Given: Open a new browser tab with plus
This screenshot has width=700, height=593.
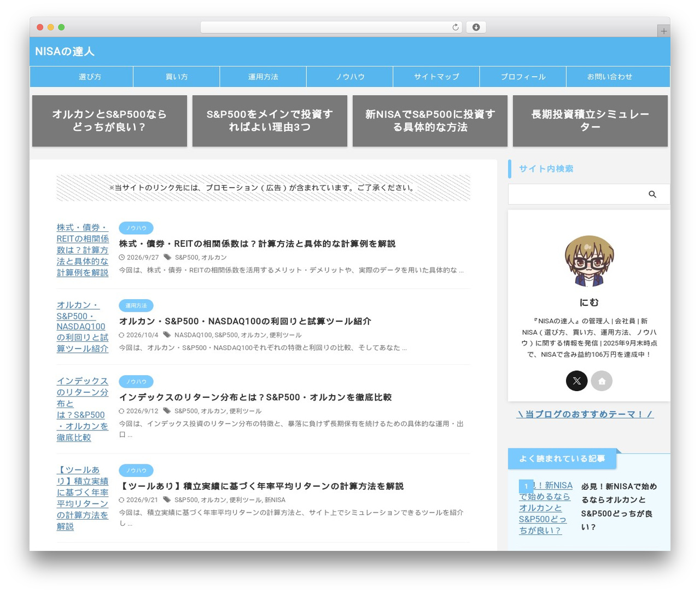Looking at the screenshot, I should 663,31.
